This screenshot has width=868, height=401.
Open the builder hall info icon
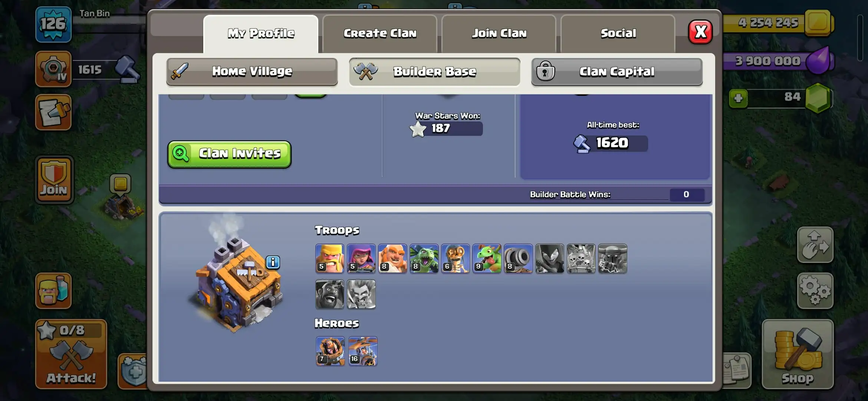[273, 263]
